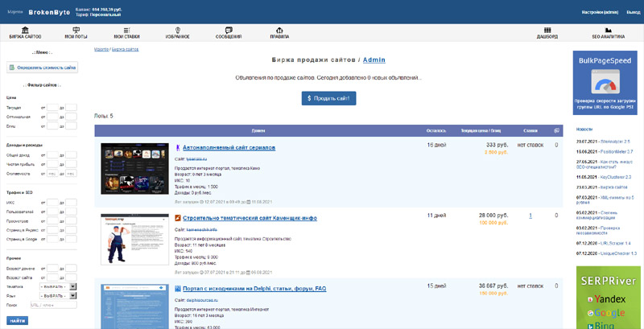Viewport: 644px width, 329px height.
Task: Click the Новости heading in sidebar
Action: [x=584, y=129]
